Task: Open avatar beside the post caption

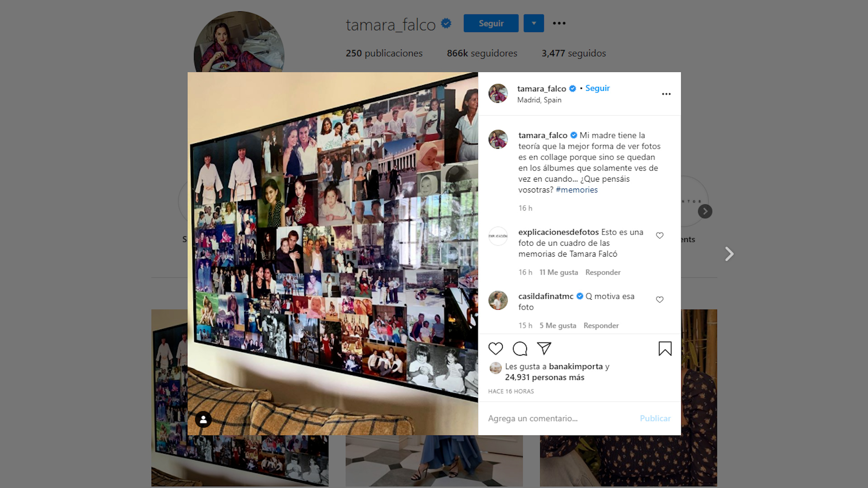Action: [498, 140]
